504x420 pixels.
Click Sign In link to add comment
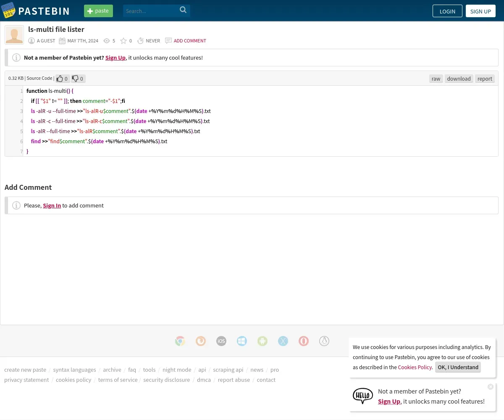52,205
